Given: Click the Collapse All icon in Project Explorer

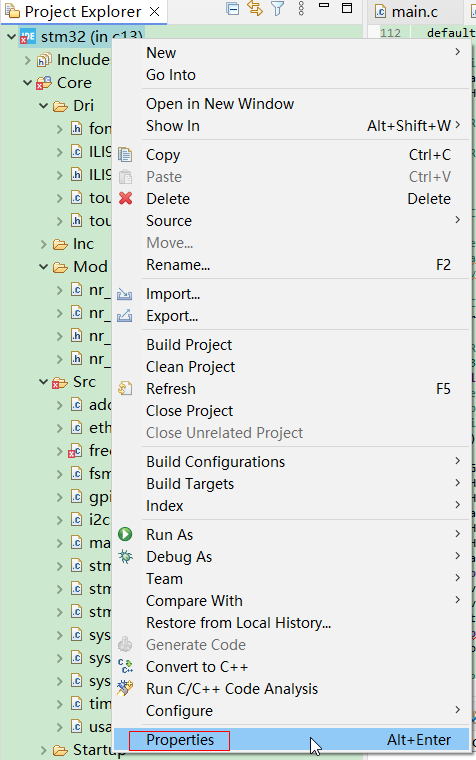Looking at the screenshot, I should (x=233, y=9).
